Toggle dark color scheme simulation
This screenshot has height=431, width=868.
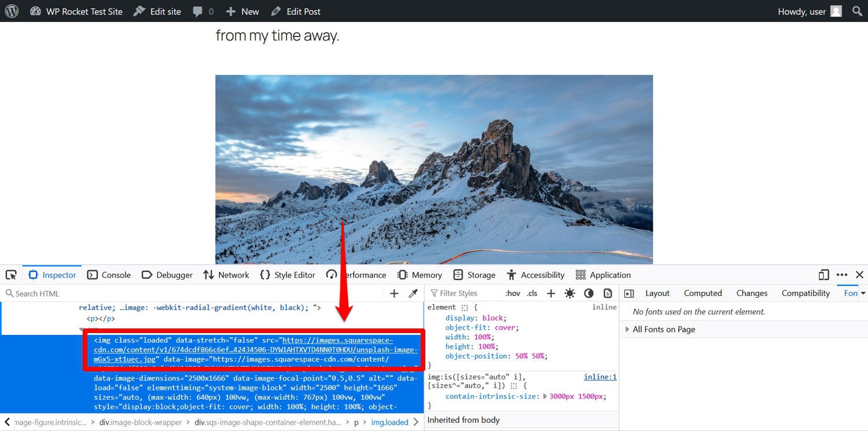(589, 293)
